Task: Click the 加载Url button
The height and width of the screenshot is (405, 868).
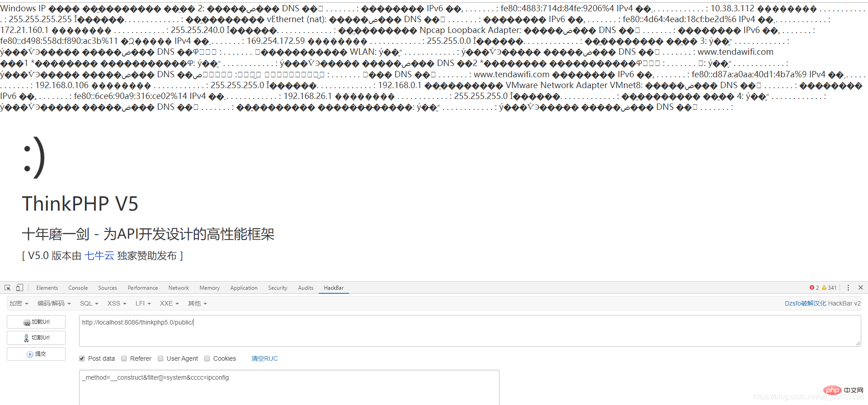Action: point(36,322)
